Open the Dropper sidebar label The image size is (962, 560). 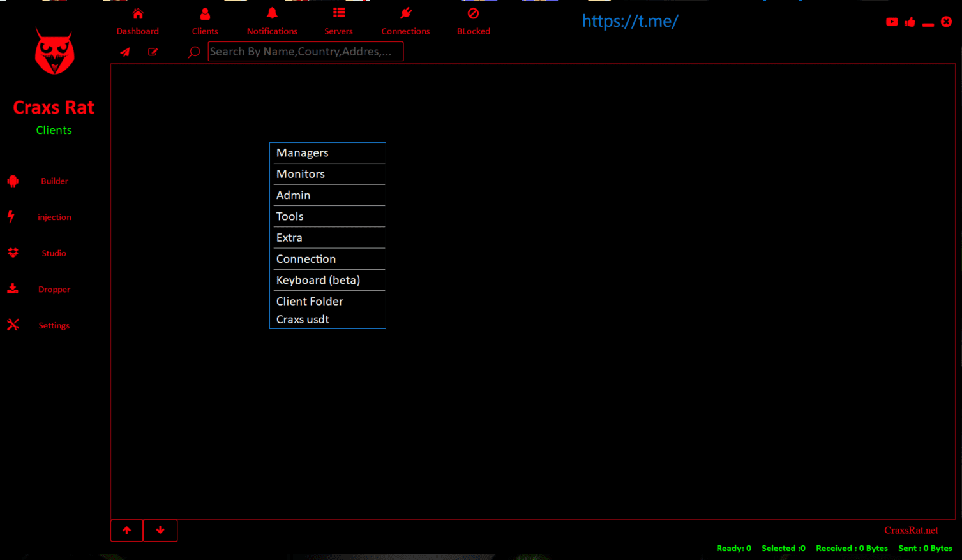[54, 290]
